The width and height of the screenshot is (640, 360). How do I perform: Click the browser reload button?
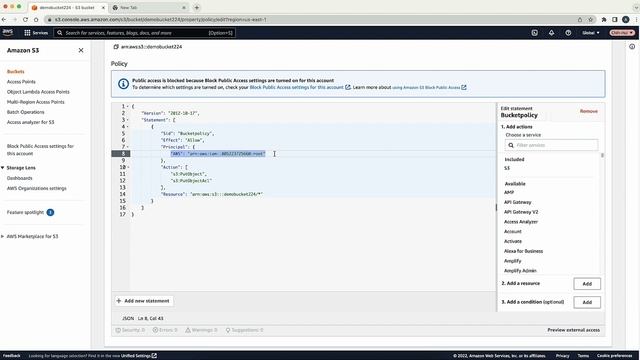tap(25, 20)
